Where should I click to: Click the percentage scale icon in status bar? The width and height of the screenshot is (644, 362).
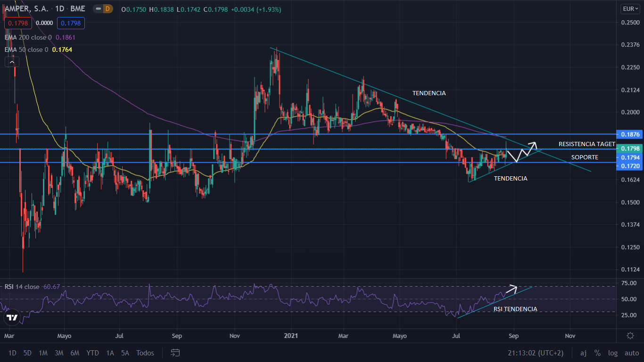(x=598, y=353)
